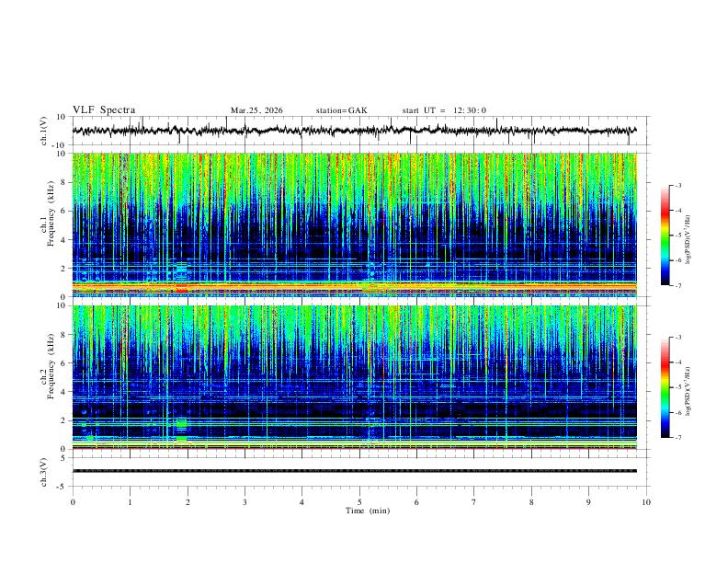Click the ch.2 colorbar "log(PSD)(V²/Hz)" label
The height and width of the screenshot is (563, 728).
(x=688, y=392)
